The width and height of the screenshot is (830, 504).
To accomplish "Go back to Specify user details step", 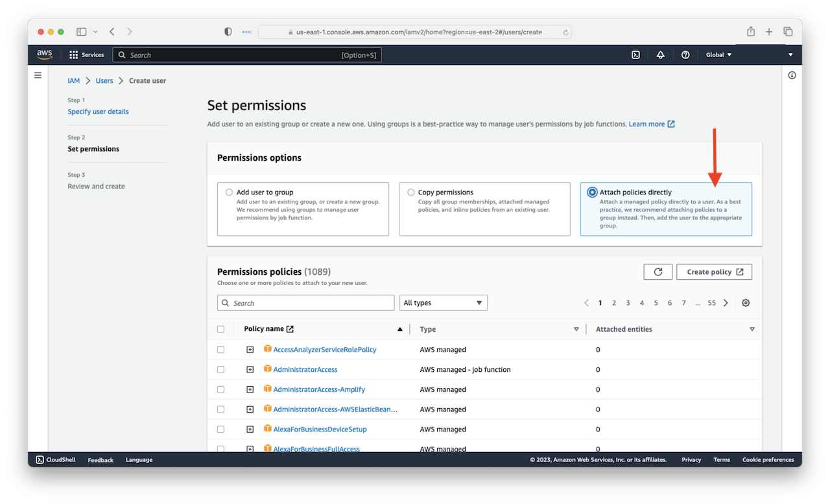I will 98,111.
